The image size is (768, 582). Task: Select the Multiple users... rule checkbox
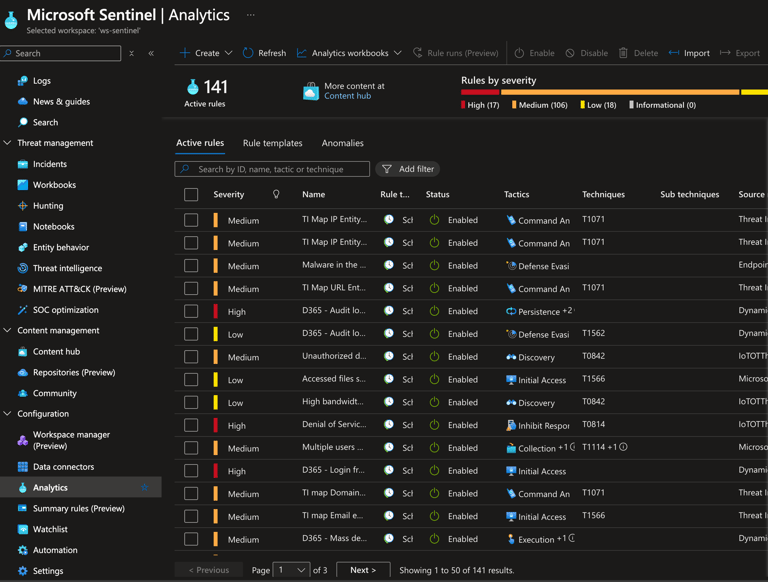click(191, 448)
